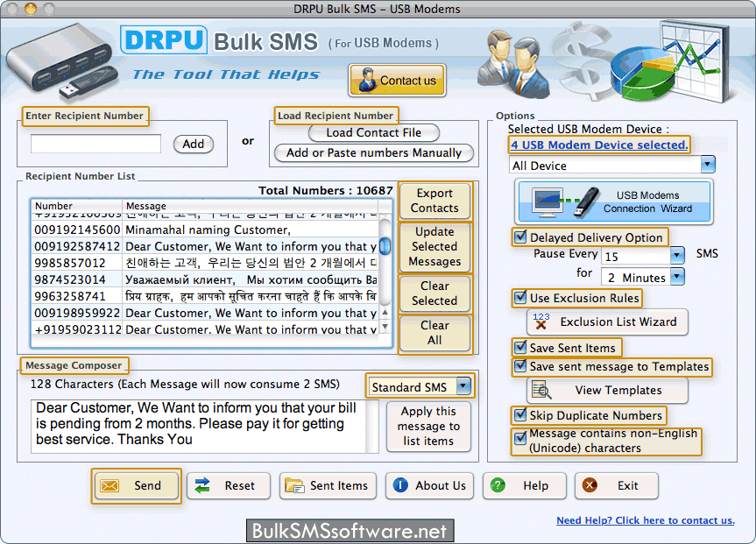Click the About Us info icon
The width and height of the screenshot is (756, 544).
tap(400, 485)
